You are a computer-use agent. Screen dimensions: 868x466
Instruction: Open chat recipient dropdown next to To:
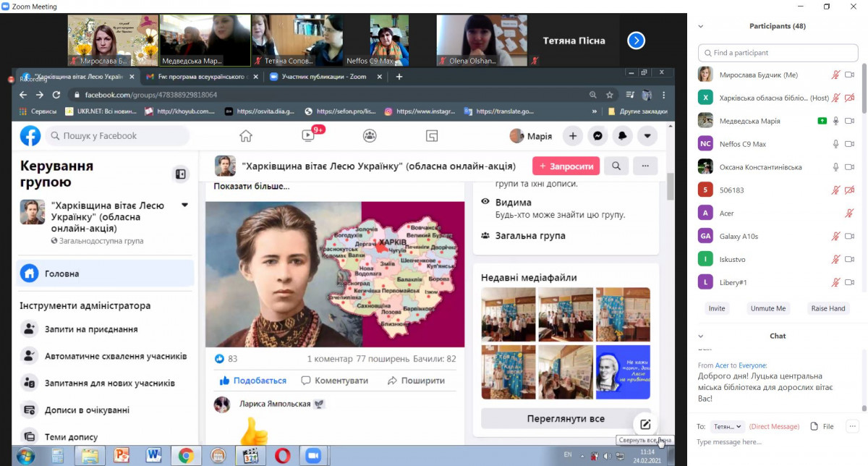727,427
